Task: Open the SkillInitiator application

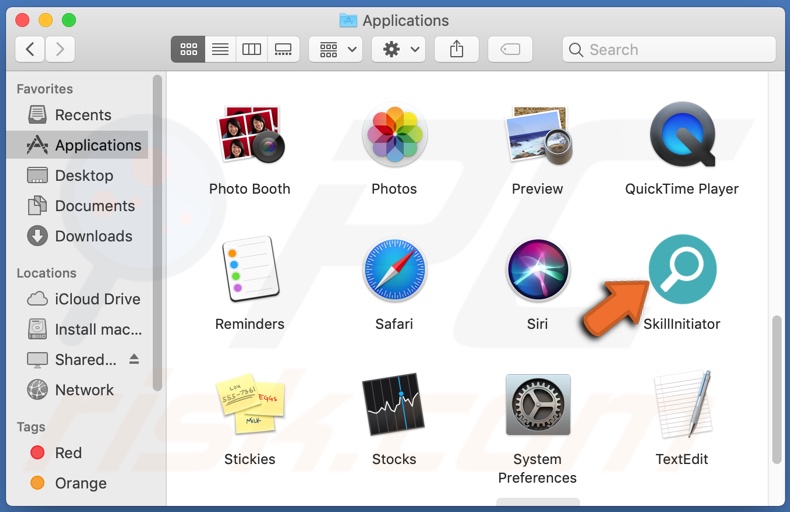Action: click(x=682, y=271)
